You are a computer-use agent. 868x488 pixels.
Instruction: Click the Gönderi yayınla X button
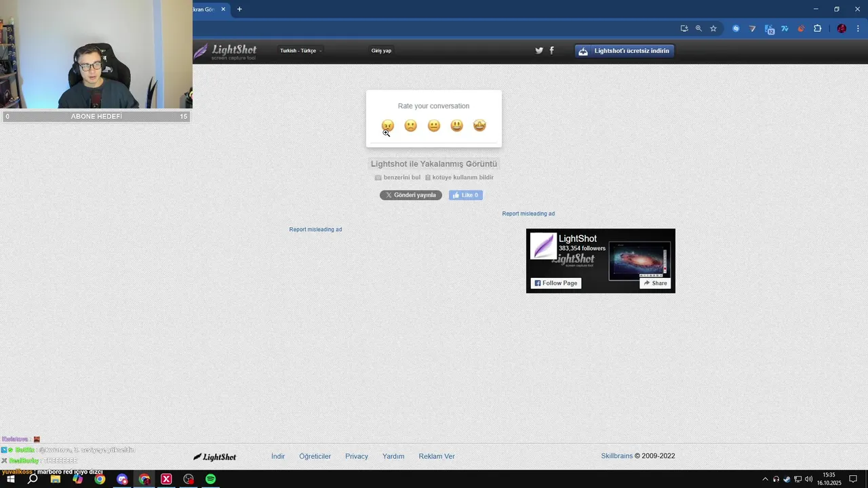[411, 195]
